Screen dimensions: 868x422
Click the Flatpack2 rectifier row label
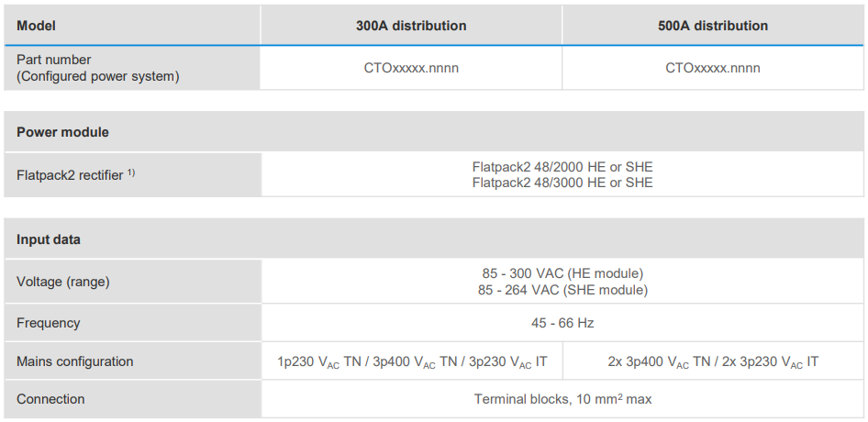(x=70, y=175)
